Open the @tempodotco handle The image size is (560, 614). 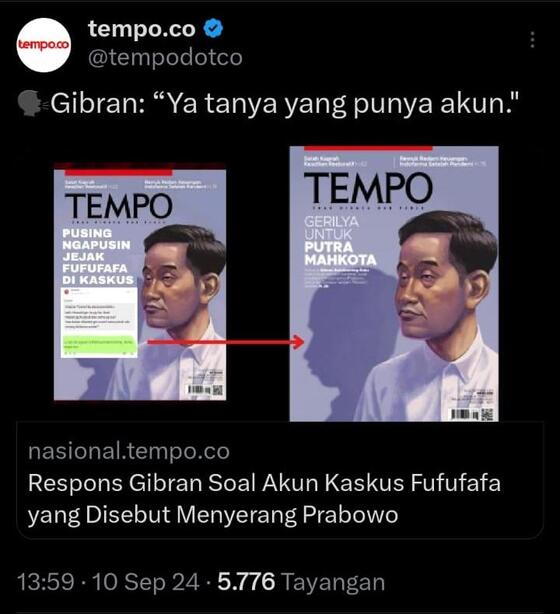(165, 58)
